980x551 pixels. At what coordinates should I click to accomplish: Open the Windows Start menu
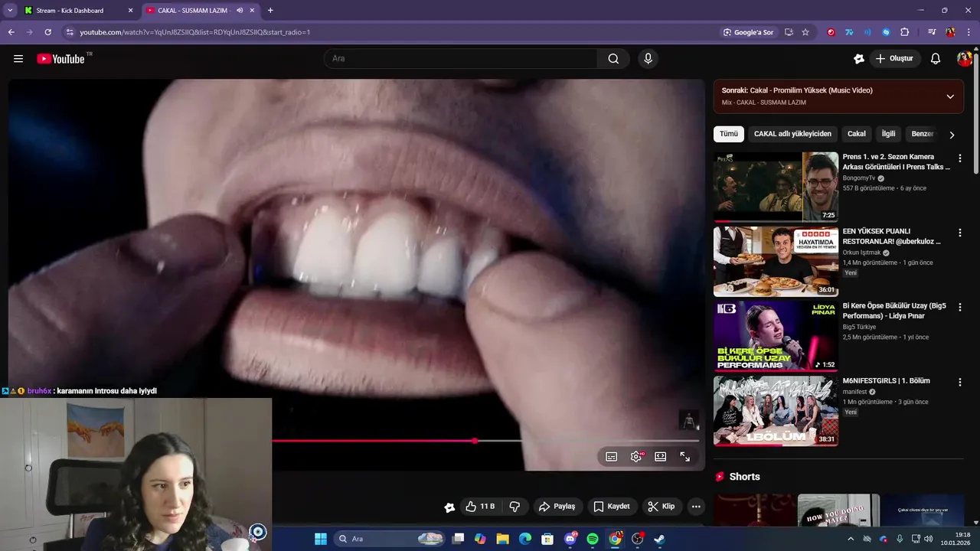point(321,539)
